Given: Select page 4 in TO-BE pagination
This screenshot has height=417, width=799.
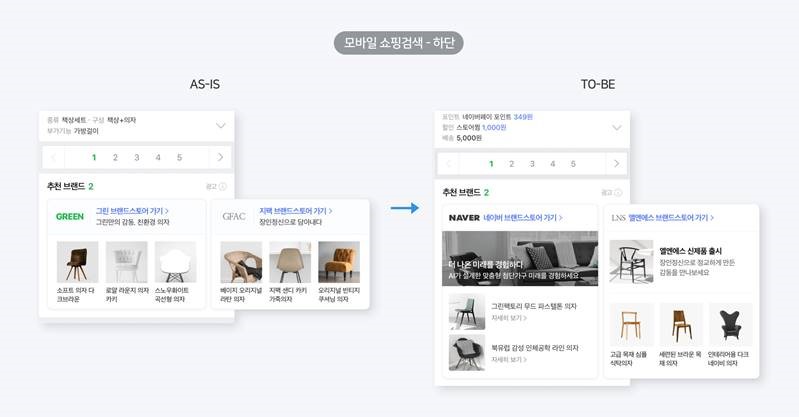Looking at the screenshot, I should click(552, 164).
